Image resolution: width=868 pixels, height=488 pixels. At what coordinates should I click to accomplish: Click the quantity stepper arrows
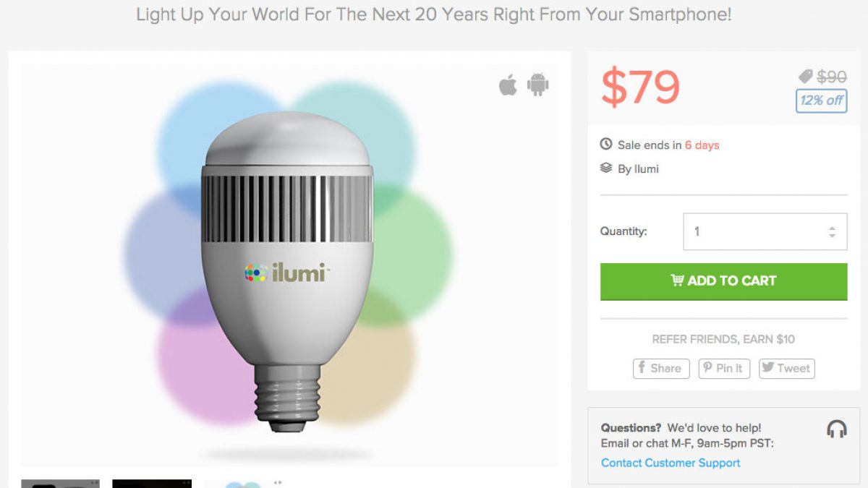pos(832,232)
